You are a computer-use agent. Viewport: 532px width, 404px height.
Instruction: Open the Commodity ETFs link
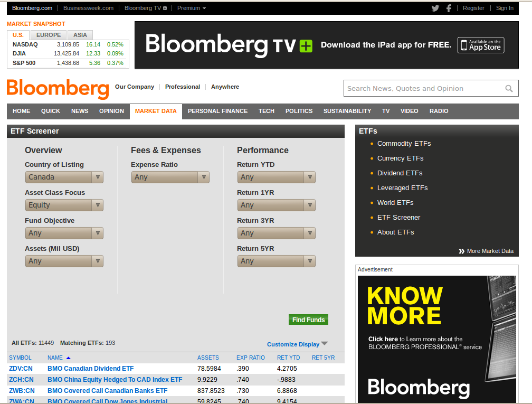tap(404, 144)
